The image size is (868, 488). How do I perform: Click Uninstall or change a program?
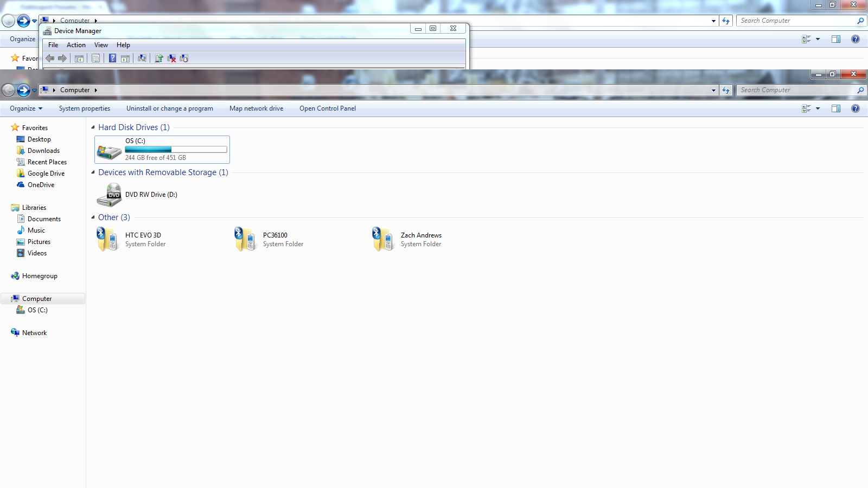(170, 108)
